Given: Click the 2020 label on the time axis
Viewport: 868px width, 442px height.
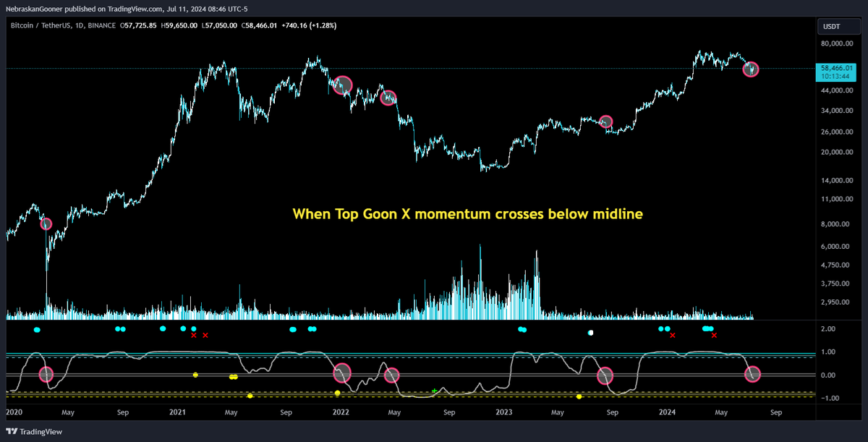Looking at the screenshot, I should [x=14, y=413].
